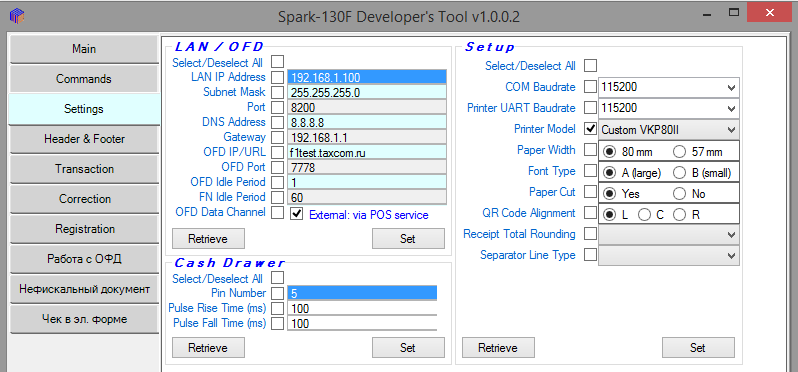Check the OFD IP/URL checkbox

click(x=277, y=152)
